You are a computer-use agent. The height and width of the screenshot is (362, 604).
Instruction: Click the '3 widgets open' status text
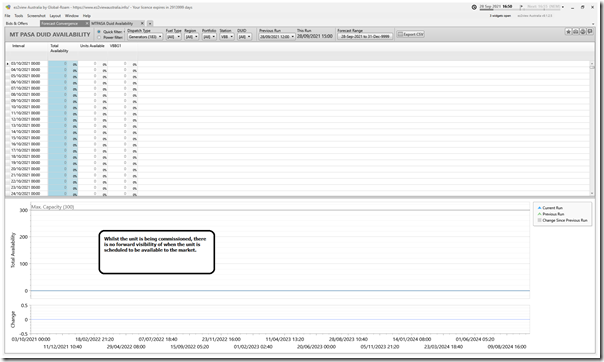point(500,16)
